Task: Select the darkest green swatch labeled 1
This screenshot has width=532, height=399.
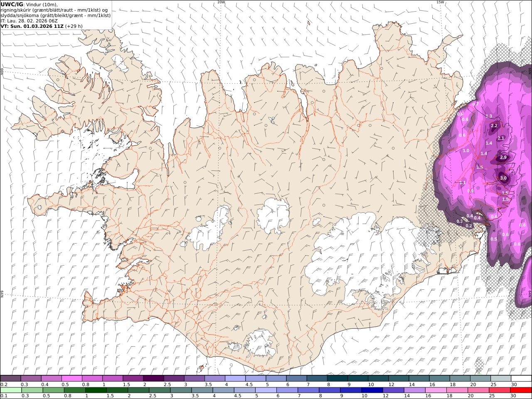Action: [x=96, y=390]
